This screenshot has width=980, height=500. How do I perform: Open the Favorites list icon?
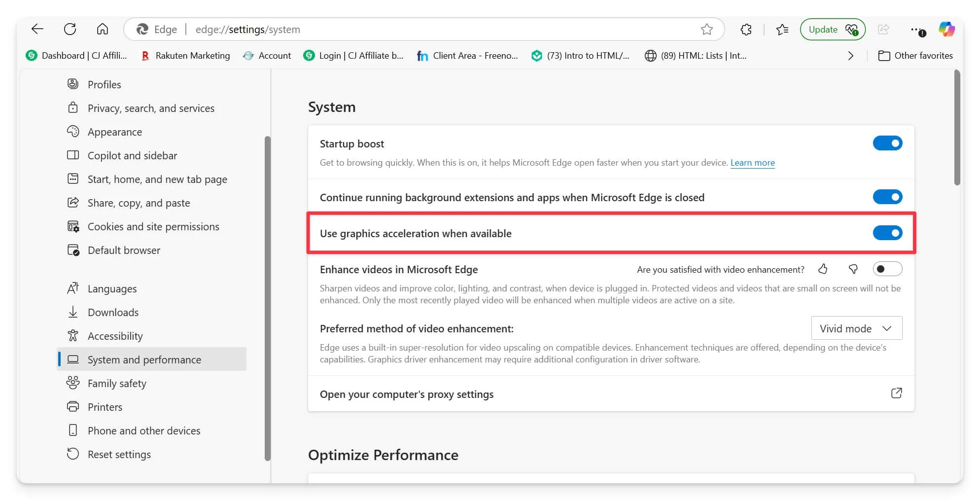click(x=782, y=30)
